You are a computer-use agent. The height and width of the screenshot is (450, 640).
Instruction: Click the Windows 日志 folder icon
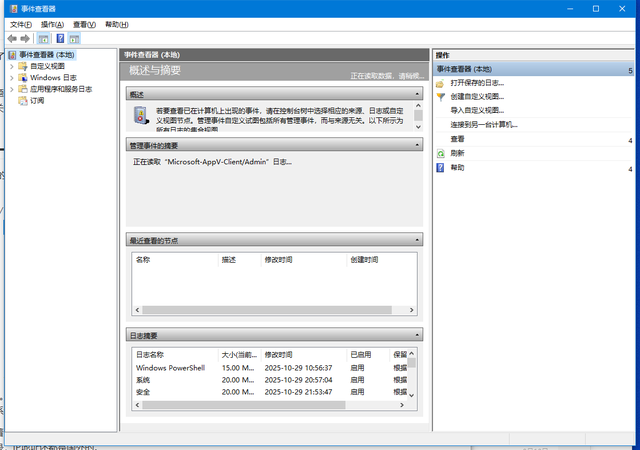click(23, 78)
